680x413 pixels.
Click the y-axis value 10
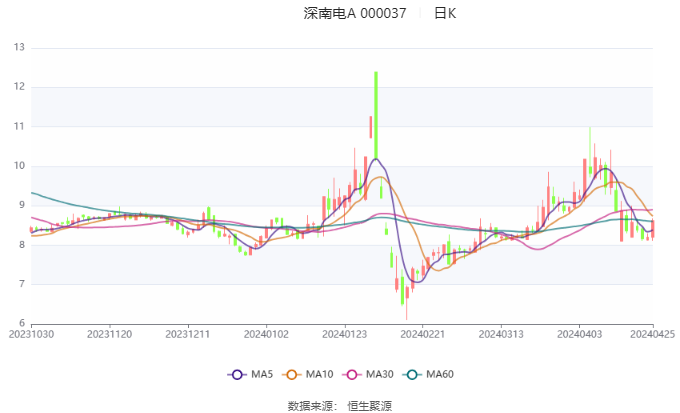(19, 166)
